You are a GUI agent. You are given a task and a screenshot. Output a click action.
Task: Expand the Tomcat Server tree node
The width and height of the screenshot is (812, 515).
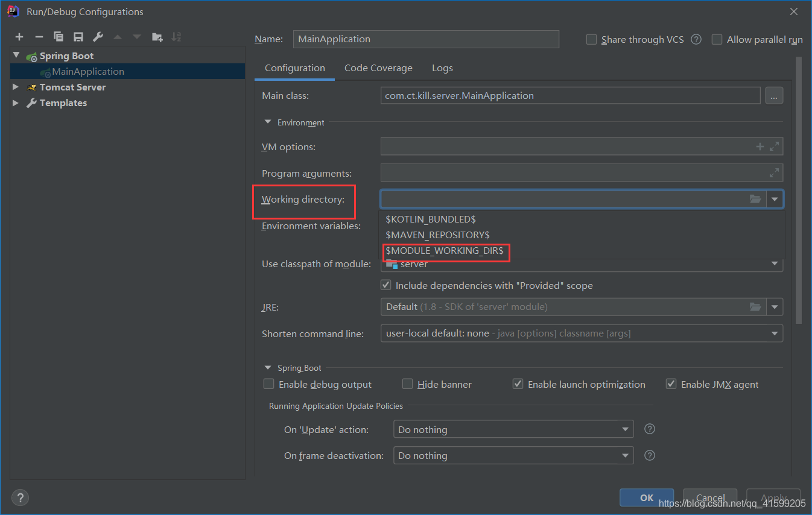pyautogui.click(x=16, y=87)
